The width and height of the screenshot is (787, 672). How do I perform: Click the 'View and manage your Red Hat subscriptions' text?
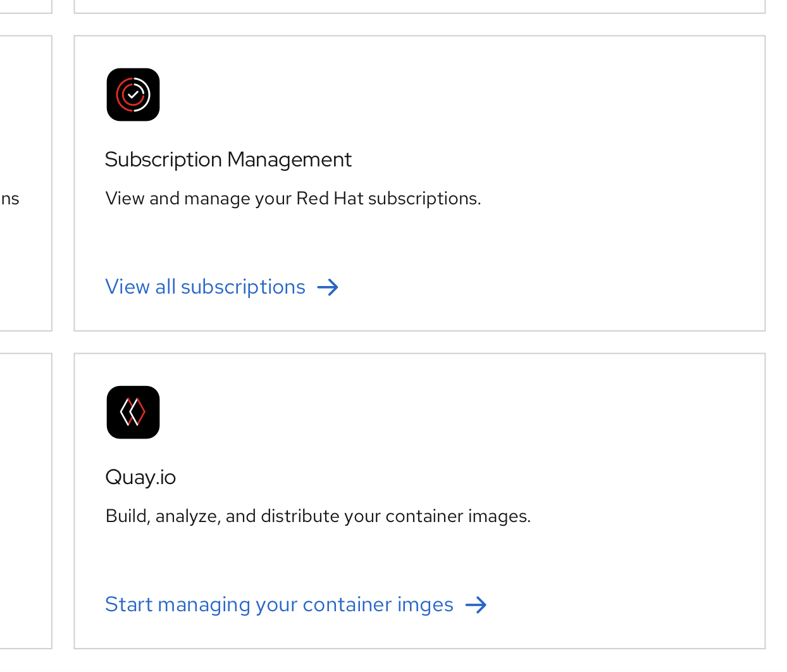tap(293, 199)
